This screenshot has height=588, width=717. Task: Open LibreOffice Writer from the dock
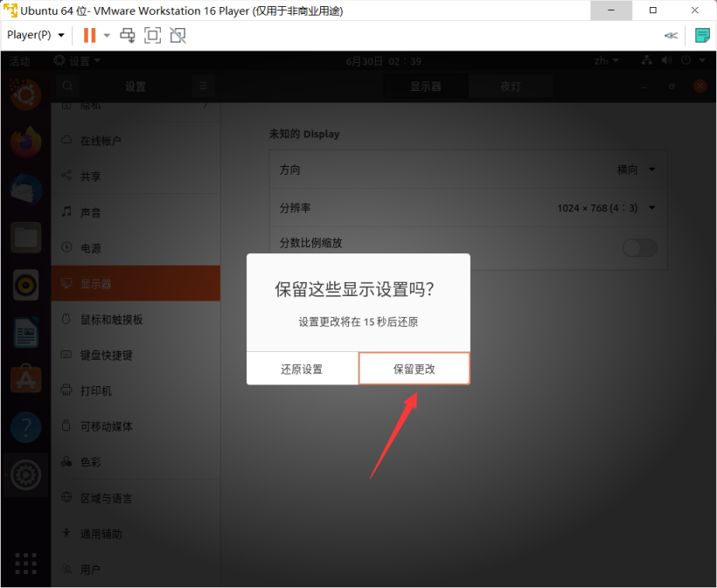25,332
